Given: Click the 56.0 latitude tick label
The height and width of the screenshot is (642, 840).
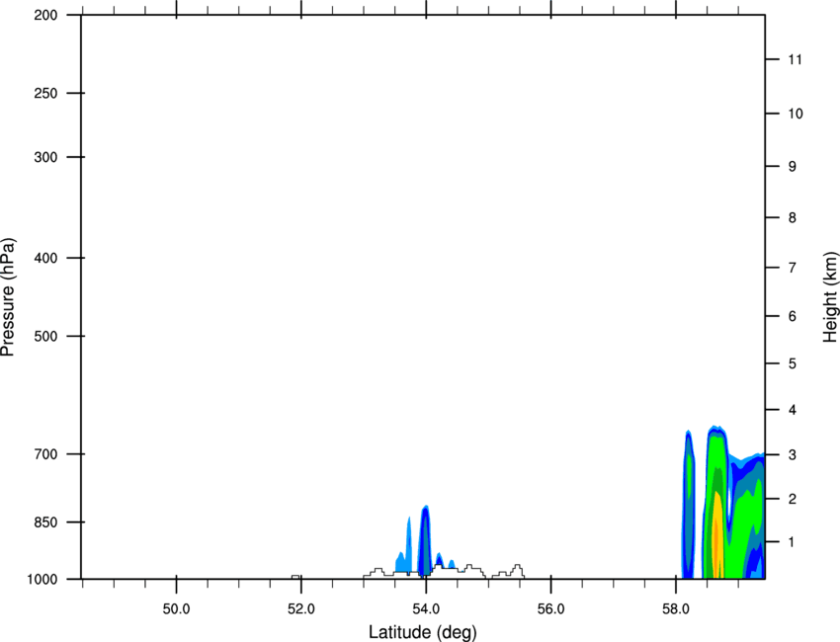Looking at the screenshot, I should point(550,609).
